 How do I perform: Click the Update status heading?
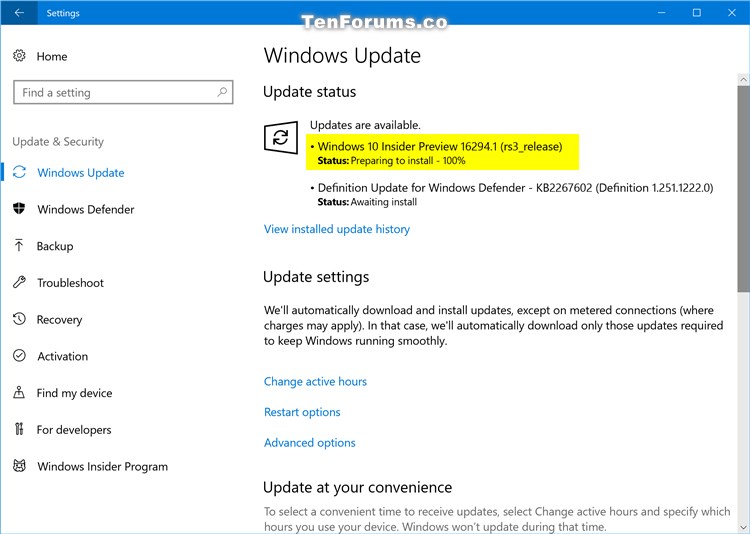point(309,92)
